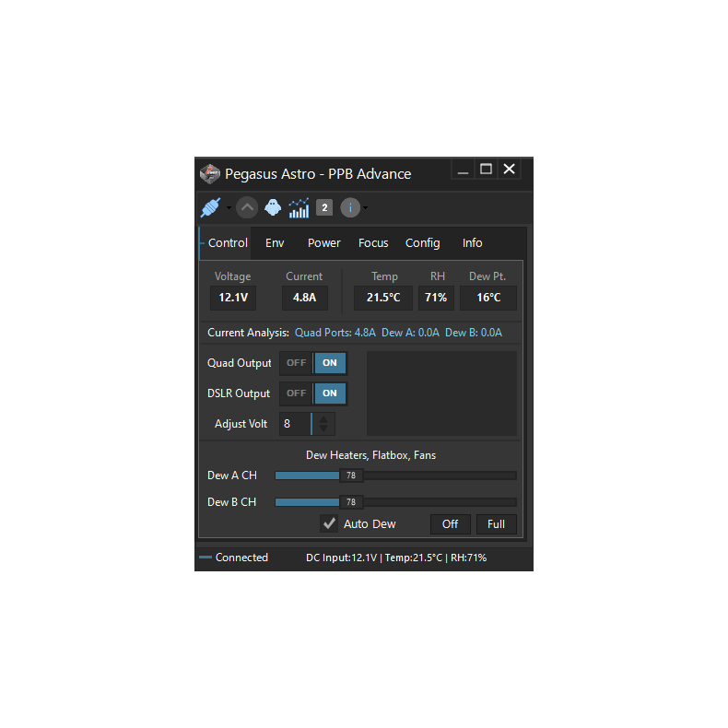
Task: Switch to the Env tab
Action: click(x=275, y=243)
